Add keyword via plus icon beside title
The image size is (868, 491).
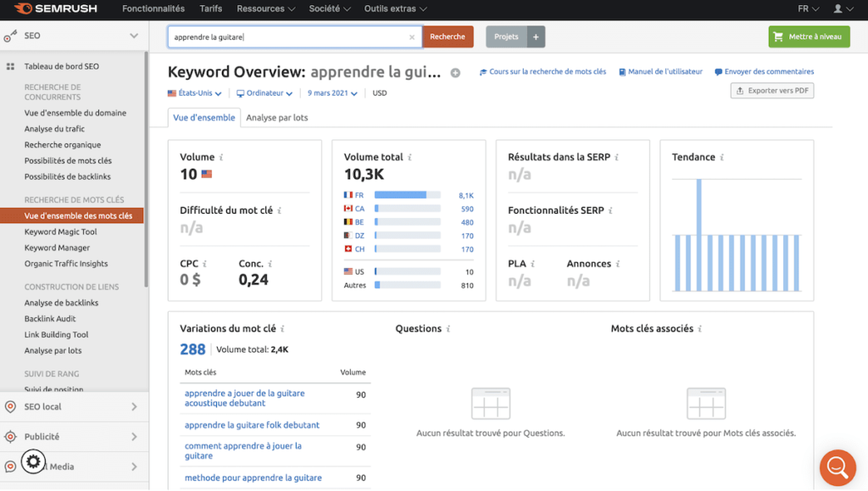tap(455, 73)
